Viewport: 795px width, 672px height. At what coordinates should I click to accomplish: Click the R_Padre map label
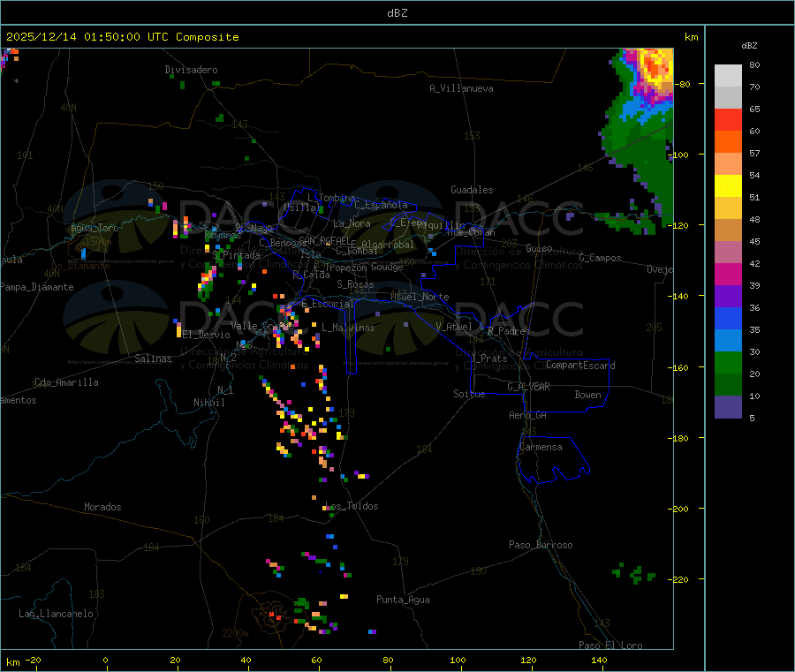click(x=506, y=331)
